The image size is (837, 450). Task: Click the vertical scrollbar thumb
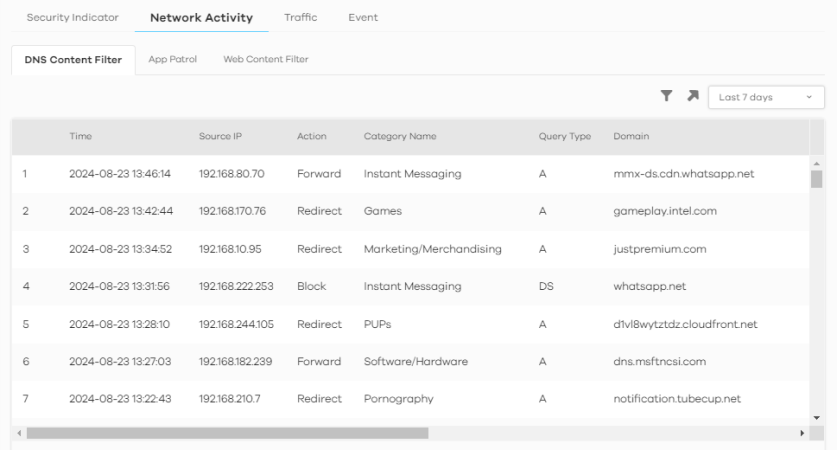(816, 179)
